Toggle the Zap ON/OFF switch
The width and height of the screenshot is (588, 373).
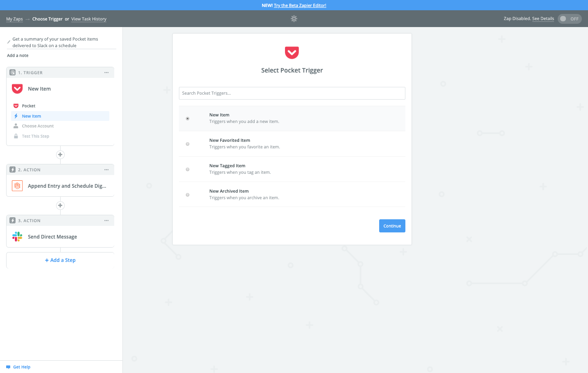tap(570, 19)
